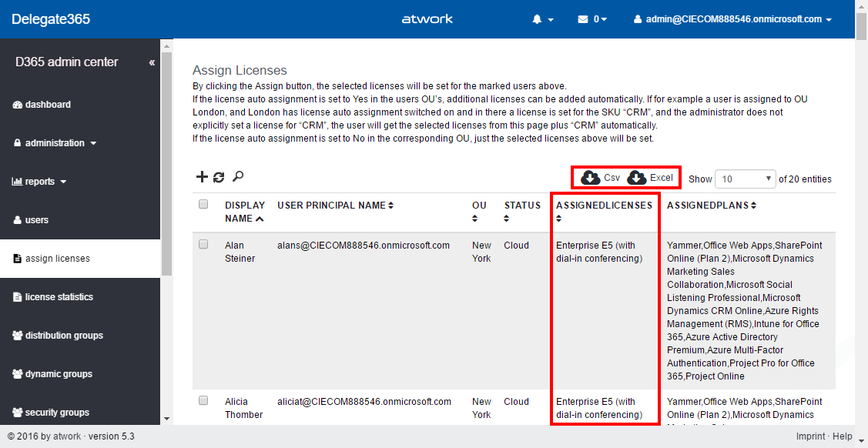Click the administration lock icon

tap(17, 142)
